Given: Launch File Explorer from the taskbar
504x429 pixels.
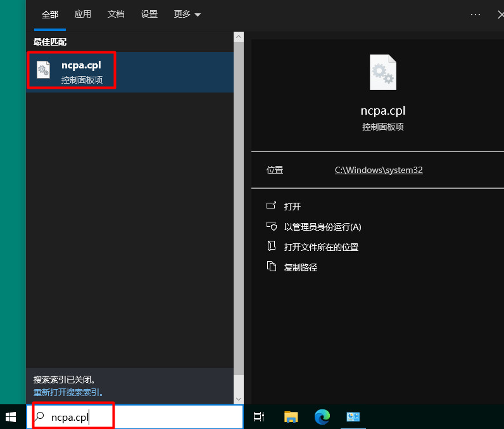Looking at the screenshot, I should [x=291, y=416].
